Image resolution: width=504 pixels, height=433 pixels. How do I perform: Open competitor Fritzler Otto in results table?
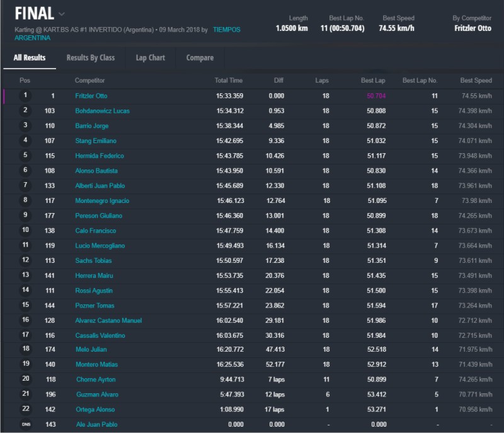(91, 96)
